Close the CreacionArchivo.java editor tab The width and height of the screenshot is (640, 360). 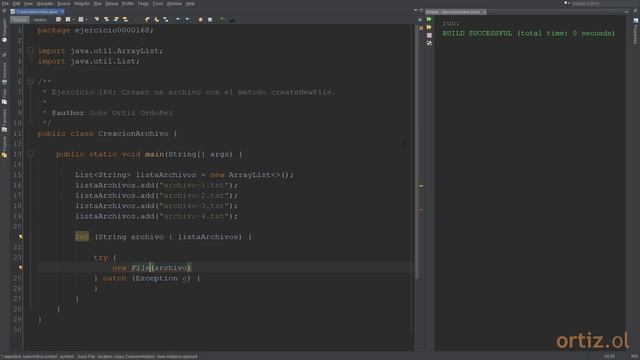(62, 12)
